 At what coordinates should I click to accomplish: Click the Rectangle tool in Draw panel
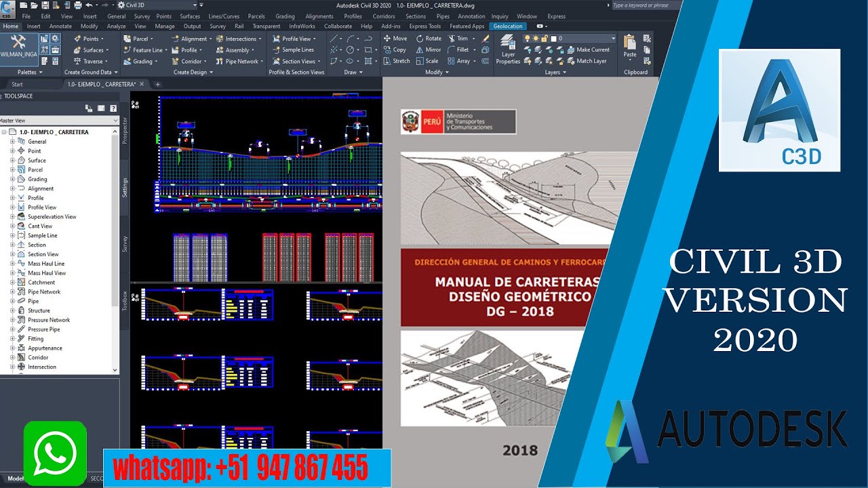pyautogui.click(x=368, y=49)
